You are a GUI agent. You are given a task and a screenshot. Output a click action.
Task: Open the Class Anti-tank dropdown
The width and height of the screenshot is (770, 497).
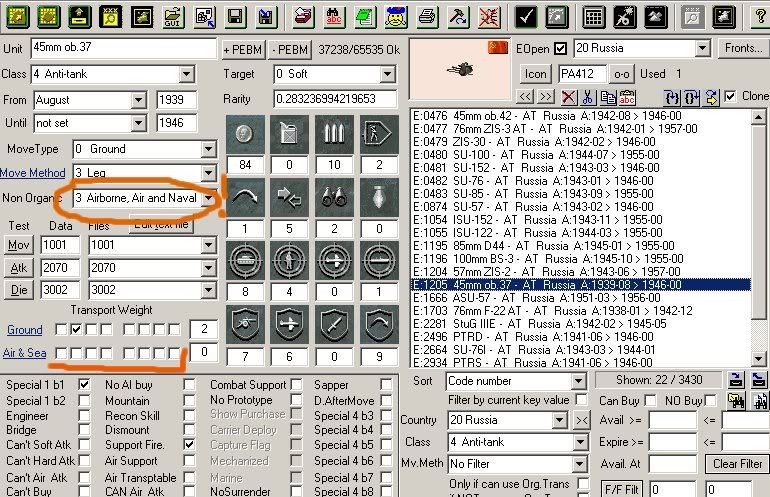click(186, 75)
